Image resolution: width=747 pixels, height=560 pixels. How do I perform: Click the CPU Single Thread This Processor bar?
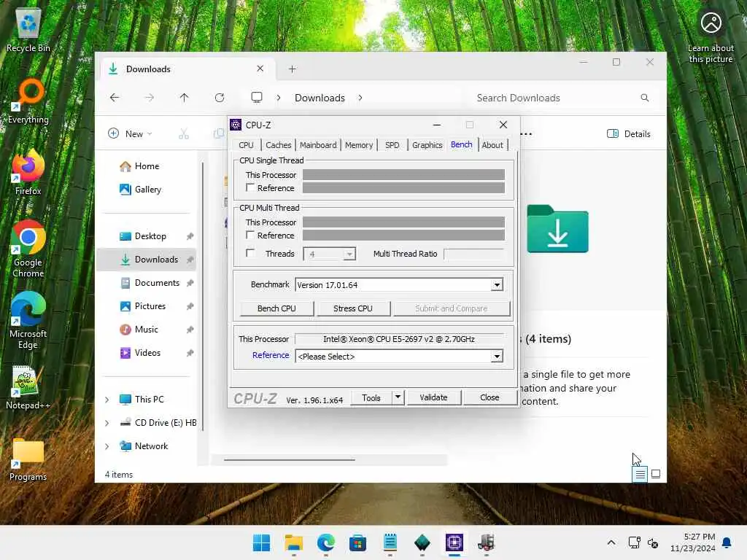pyautogui.click(x=403, y=175)
